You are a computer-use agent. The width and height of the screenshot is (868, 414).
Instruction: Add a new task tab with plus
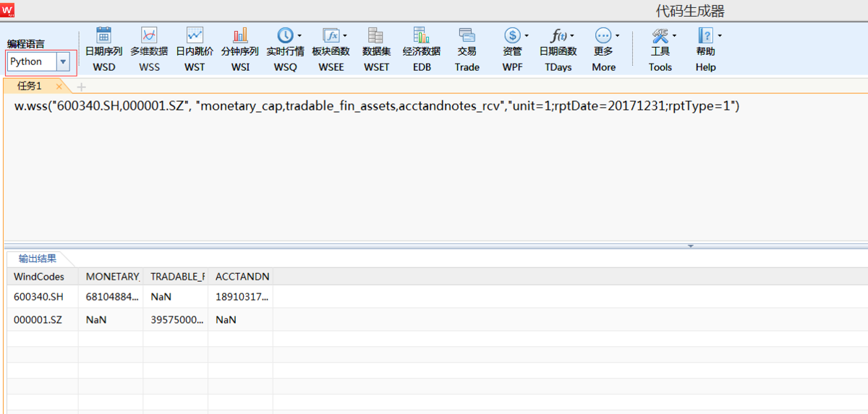tap(81, 87)
